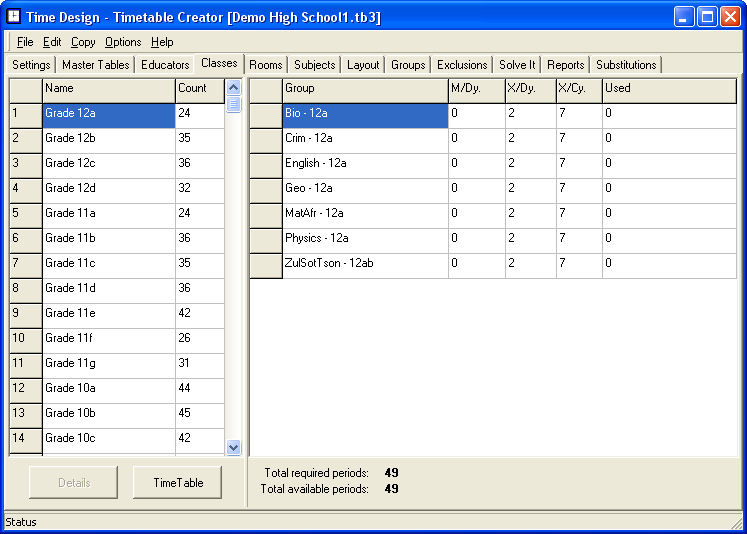Go to the Master Tables tab

click(x=95, y=65)
